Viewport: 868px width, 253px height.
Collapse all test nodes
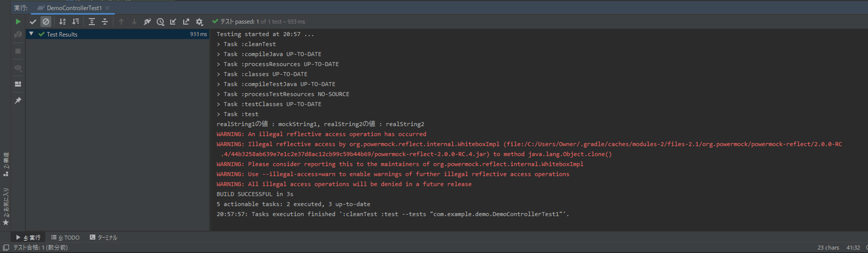click(x=105, y=21)
